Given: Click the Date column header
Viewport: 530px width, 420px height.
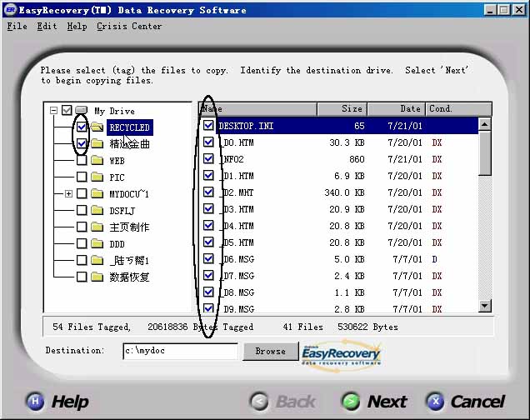Looking at the screenshot, I should pos(397,109).
